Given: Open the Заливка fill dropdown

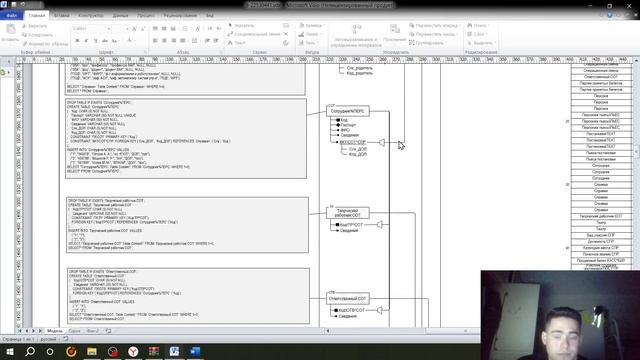Looking at the screenshot, I should (312, 25).
